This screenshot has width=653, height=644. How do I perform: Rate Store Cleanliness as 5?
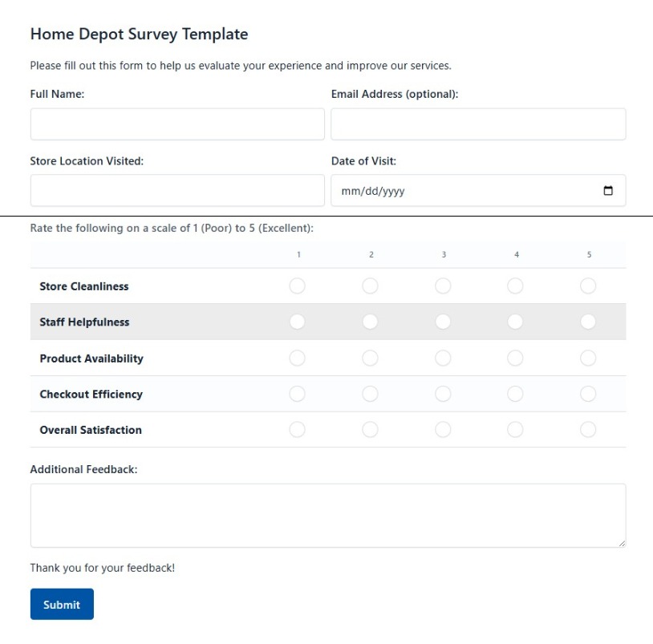click(588, 286)
